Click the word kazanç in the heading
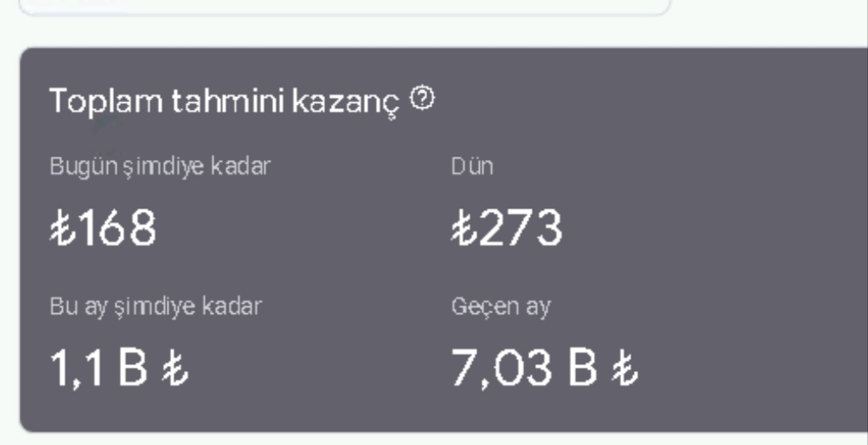 tap(345, 103)
